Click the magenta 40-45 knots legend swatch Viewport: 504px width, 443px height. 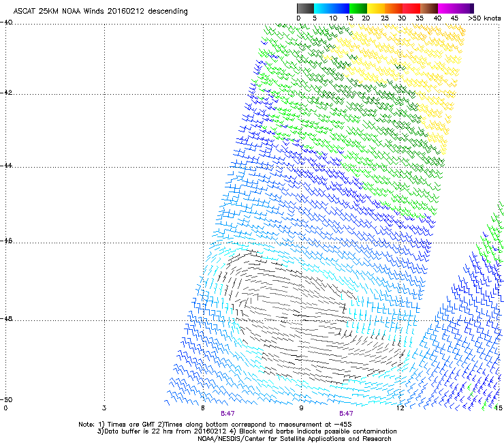447,8
